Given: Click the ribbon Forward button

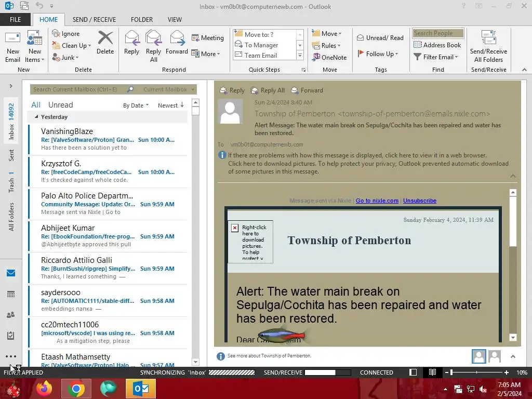Looking at the screenshot, I should click(x=177, y=43).
